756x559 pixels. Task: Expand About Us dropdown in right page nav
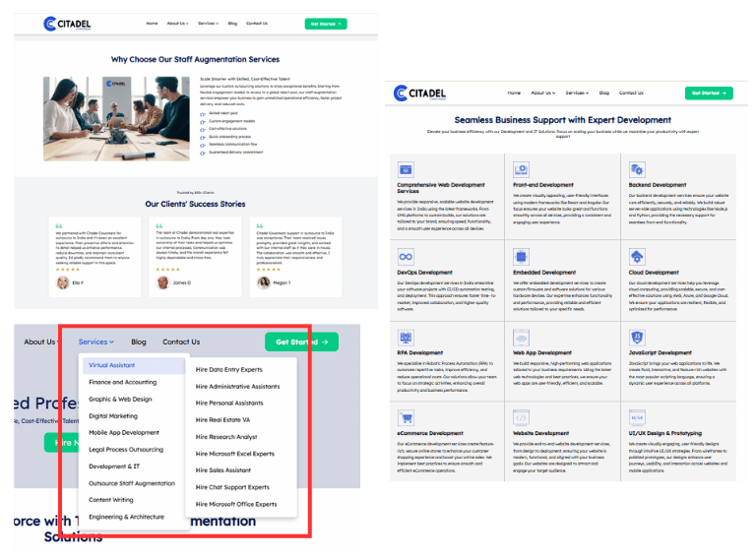(543, 93)
